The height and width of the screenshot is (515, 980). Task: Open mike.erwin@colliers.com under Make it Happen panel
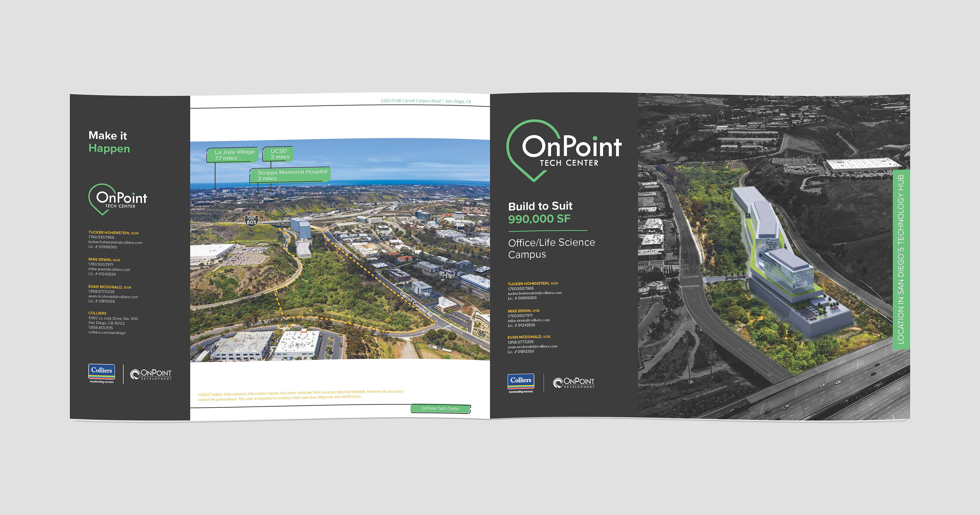(x=109, y=269)
